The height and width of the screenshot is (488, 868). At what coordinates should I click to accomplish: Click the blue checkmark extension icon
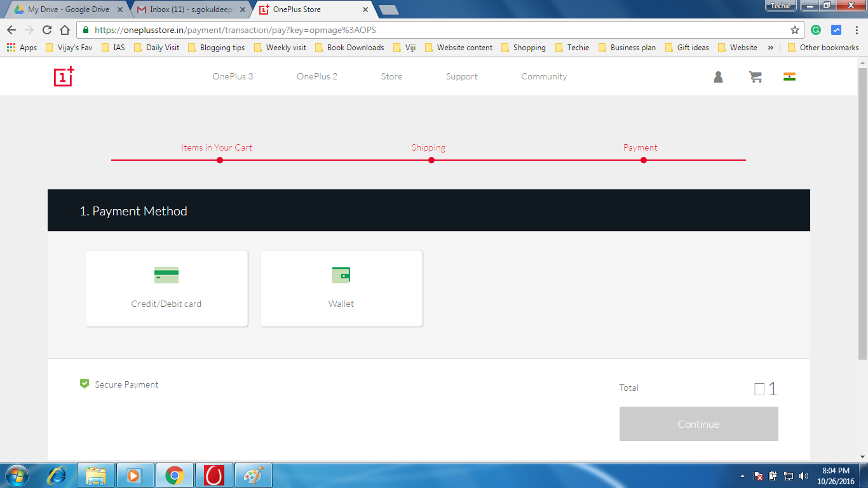pyautogui.click(x=836, y=30)
